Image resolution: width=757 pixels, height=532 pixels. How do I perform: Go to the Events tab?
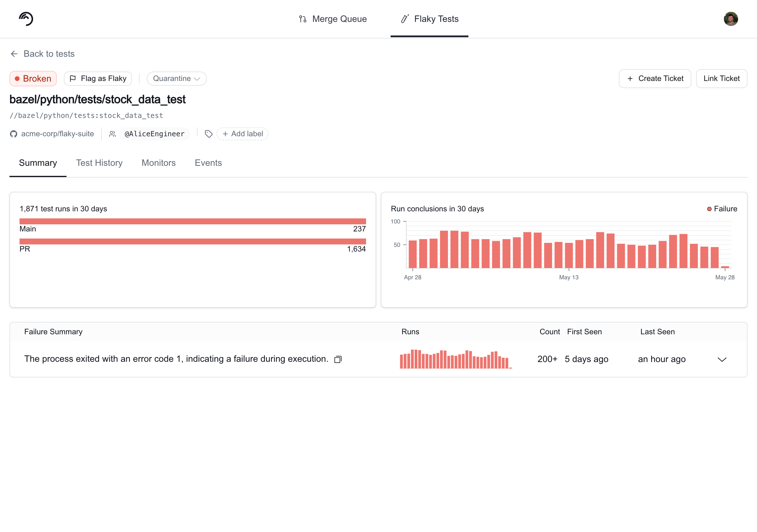tap(208, 163)
